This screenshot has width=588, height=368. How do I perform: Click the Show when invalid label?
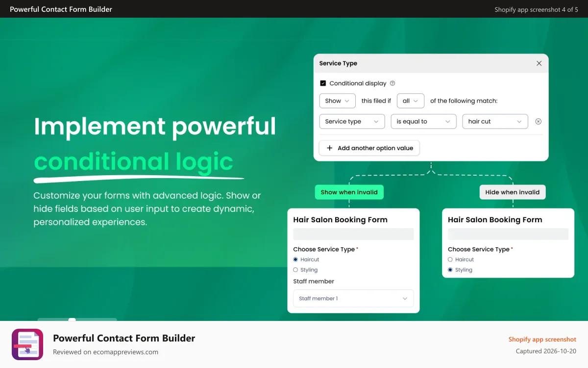349,192
